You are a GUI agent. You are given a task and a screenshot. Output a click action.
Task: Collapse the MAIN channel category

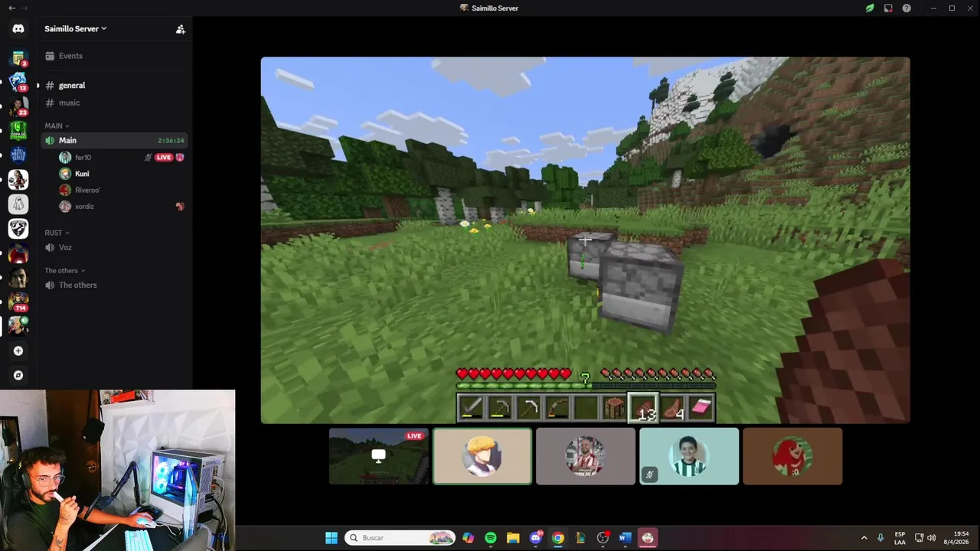[x=57, y=126]
